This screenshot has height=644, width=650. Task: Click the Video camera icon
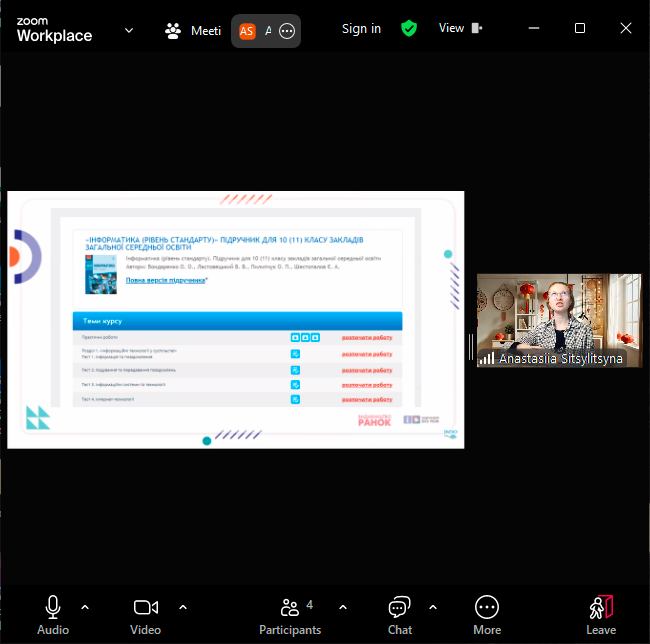click(146, 607)
